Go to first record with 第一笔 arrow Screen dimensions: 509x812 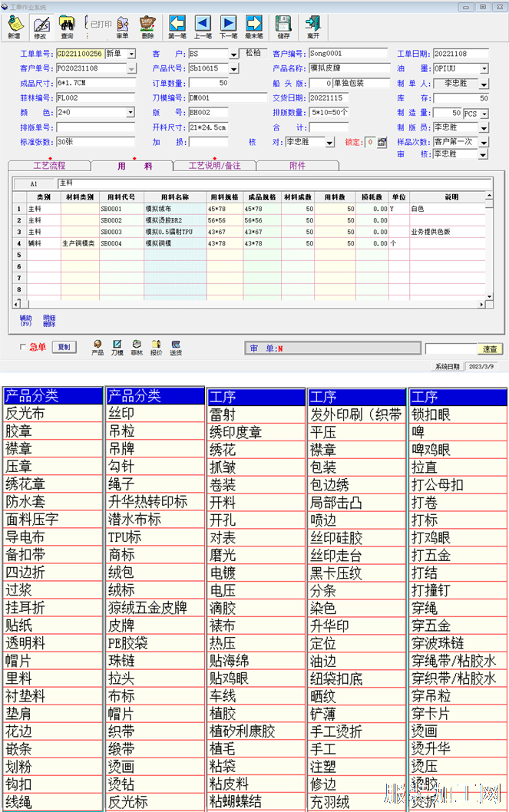177,28
